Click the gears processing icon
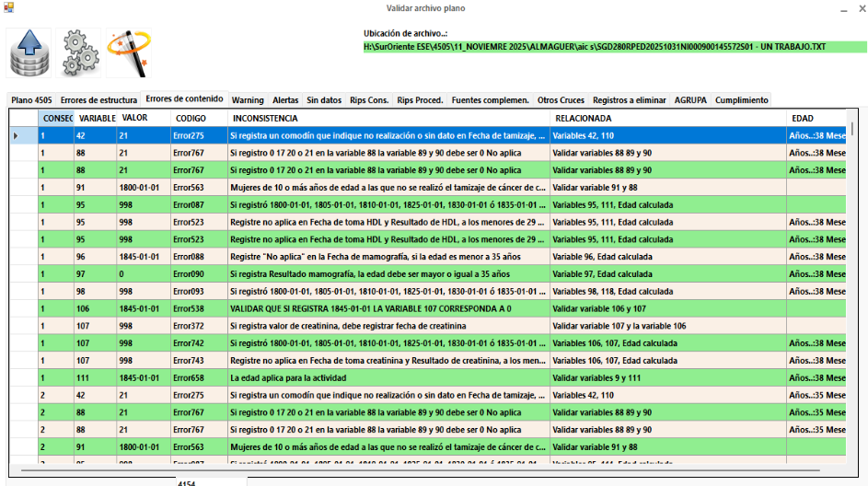 click(78, 53)
